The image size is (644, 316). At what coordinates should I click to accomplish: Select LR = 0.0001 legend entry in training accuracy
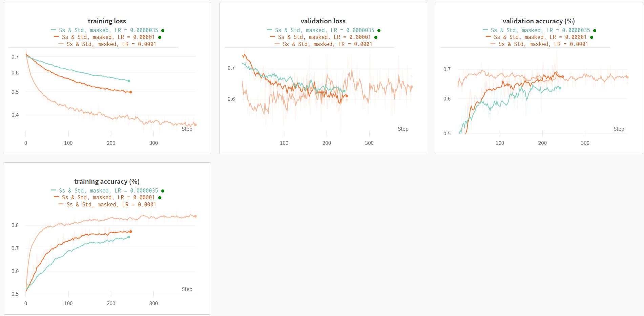tap(111, 204)
